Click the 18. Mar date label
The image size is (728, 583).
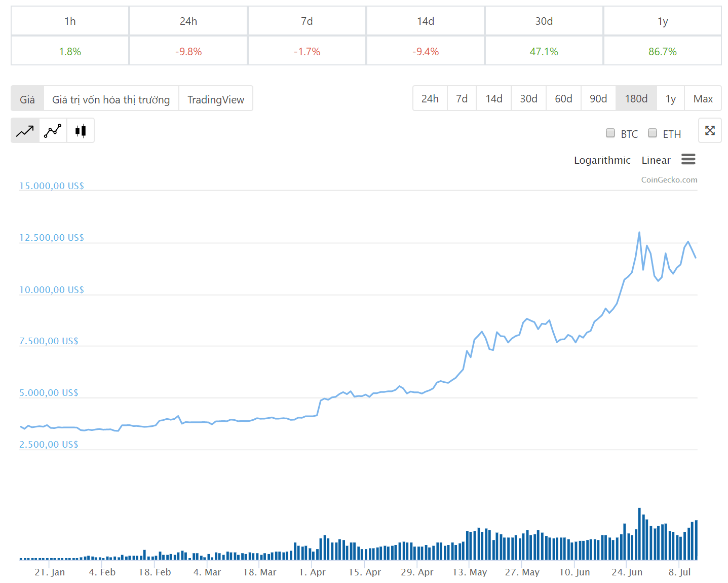pyautogui.click(x=260, y=572)
